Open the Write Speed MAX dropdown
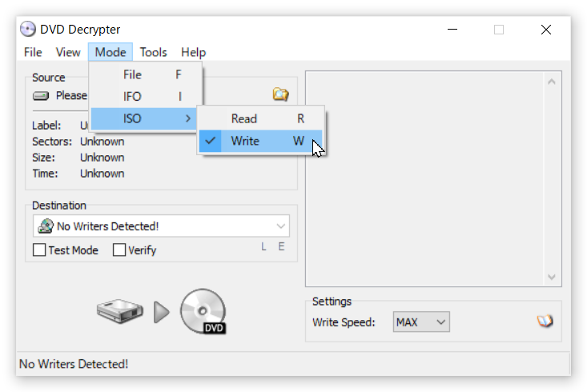Viewport: 587px width, 392px height. tap(421, 322)
